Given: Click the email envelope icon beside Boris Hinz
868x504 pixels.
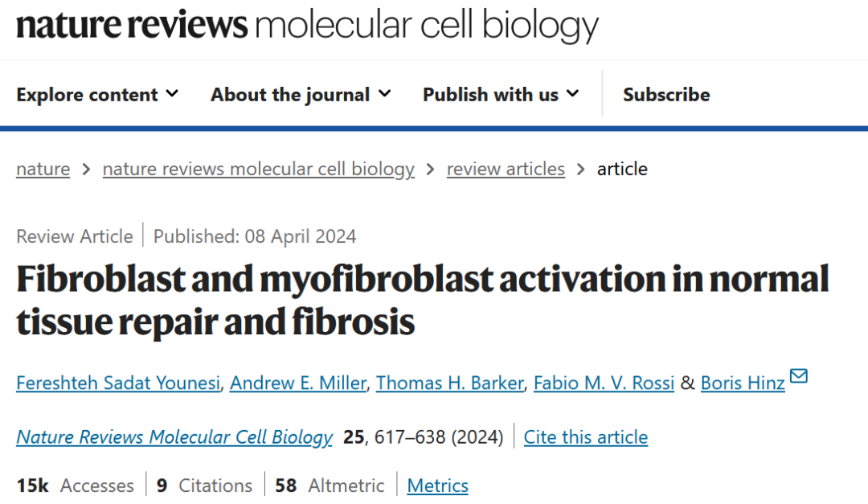Looking at the screenshot, I should [x=798, y=376].
